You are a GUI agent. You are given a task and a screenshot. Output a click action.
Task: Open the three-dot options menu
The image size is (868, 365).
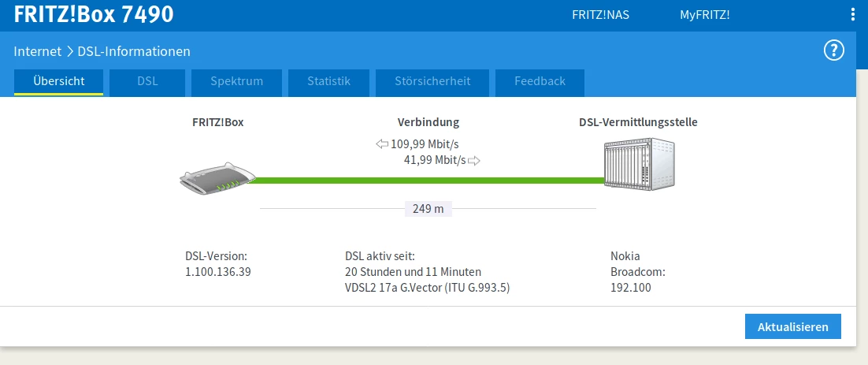tap(852, 15)
